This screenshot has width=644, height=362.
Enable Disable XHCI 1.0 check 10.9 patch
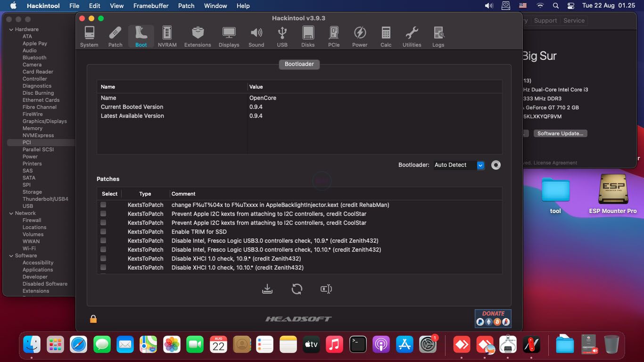103,258
